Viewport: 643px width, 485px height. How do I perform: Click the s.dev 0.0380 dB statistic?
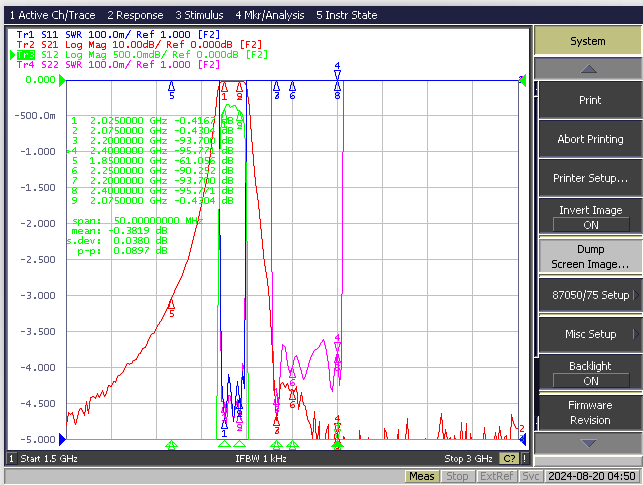coord(117,241)
